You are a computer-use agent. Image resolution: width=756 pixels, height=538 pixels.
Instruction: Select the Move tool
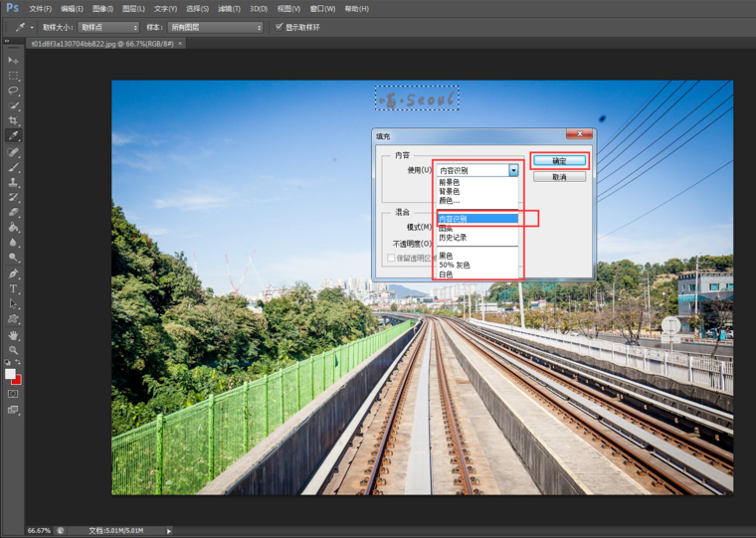point(13,61)
